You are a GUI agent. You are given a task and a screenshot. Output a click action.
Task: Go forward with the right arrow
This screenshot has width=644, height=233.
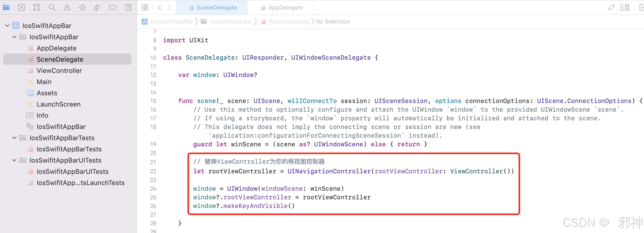click(169, 7)
